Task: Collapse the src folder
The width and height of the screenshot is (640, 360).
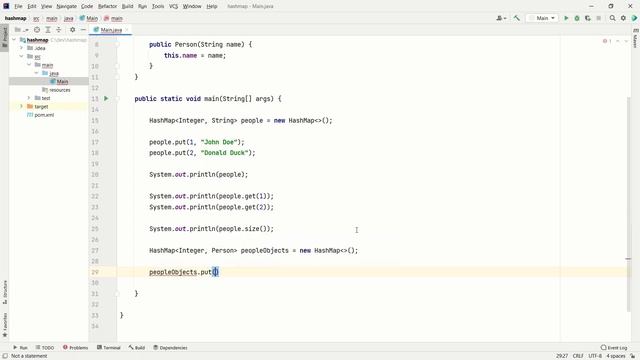Action: (x=22, y=56)
